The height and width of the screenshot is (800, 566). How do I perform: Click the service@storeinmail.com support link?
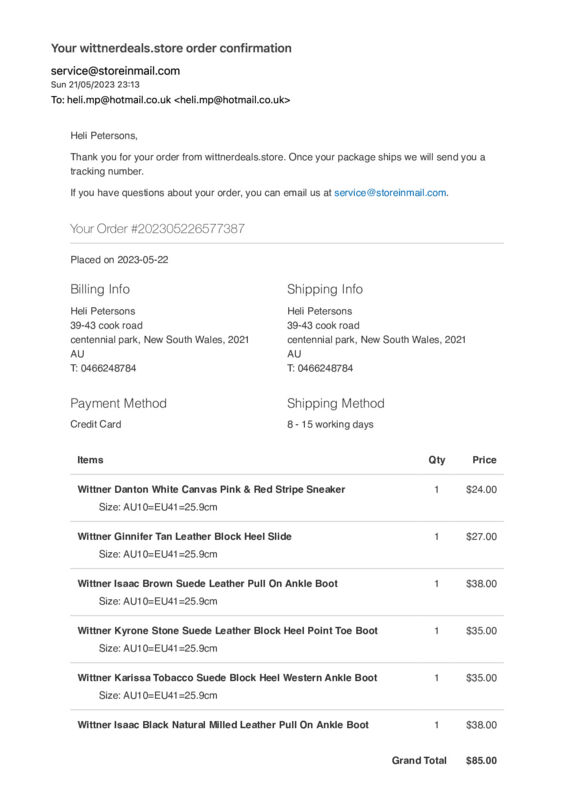[390, 193]
